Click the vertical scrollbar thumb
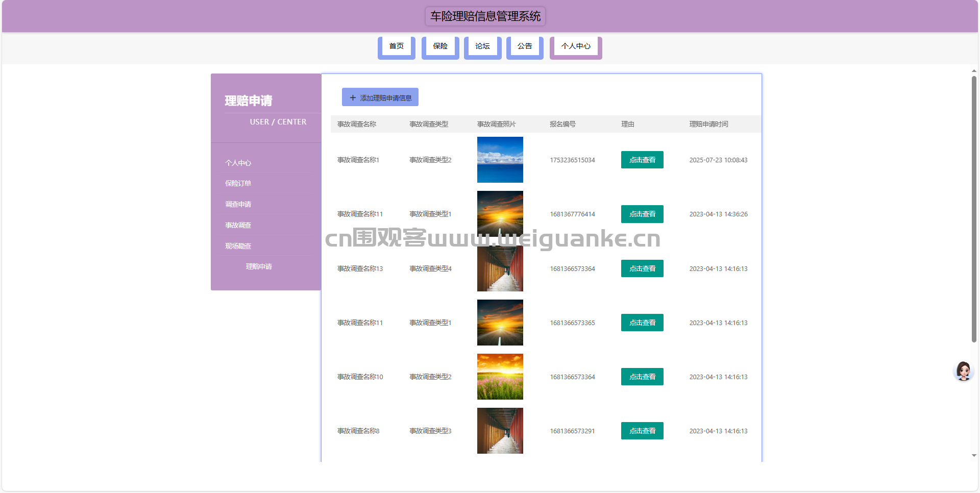Viewport: 980px width, 493px height. click(x=974, y=209)
